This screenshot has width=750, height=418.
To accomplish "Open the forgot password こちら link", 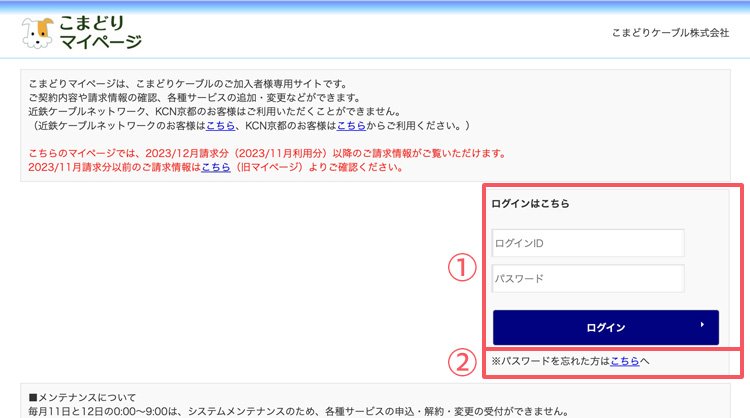I will 625,361.
